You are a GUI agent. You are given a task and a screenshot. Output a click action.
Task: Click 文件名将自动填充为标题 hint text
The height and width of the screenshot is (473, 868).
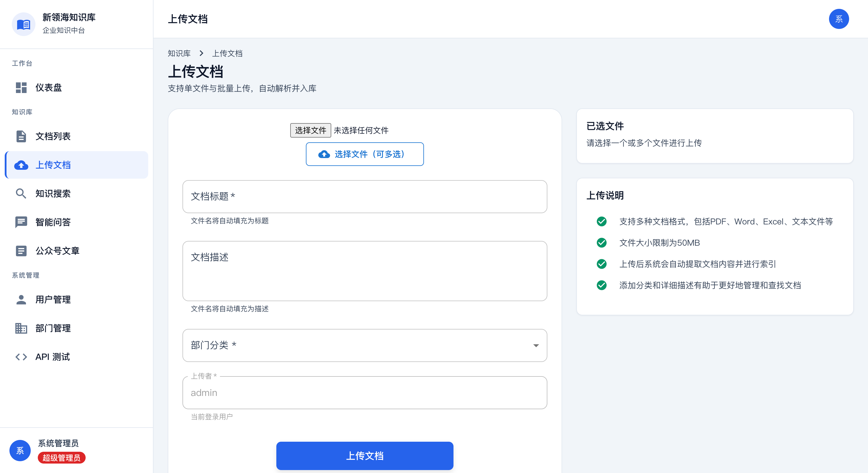[x=229, y=221]
